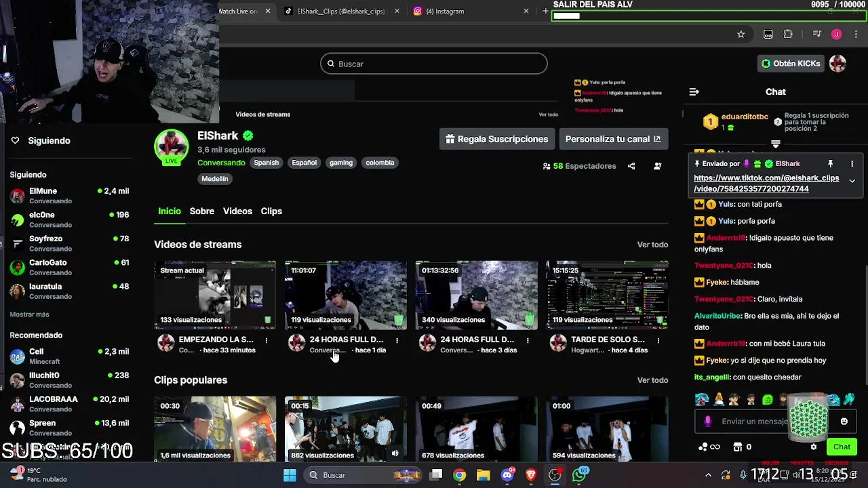This screenshot has height=488, width=868.
Task: Click Personaliza tu canal button
Action: [613, 139]
